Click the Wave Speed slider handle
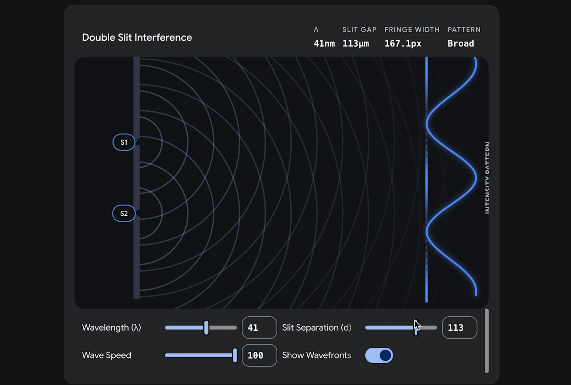571x385 pixels. pyautogui.click(x=235, y=355)
